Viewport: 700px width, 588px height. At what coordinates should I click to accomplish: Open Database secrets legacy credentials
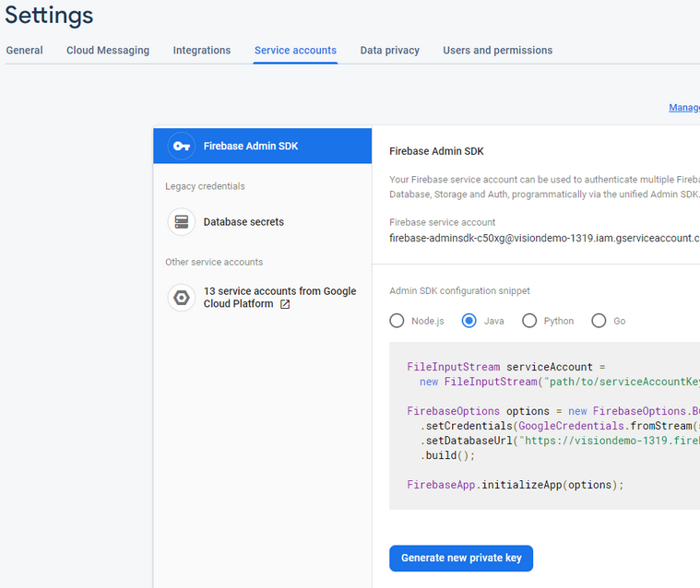[x=243, y=222]
